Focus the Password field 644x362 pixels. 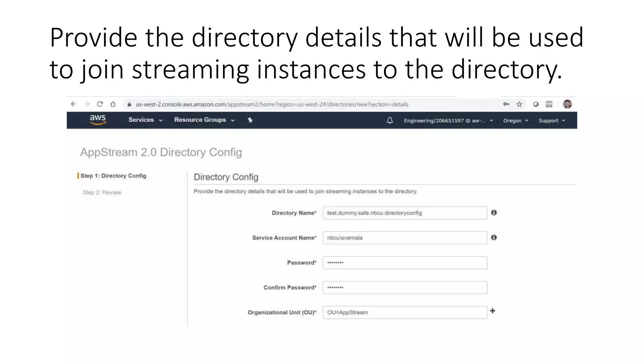[x=405, y=263]
